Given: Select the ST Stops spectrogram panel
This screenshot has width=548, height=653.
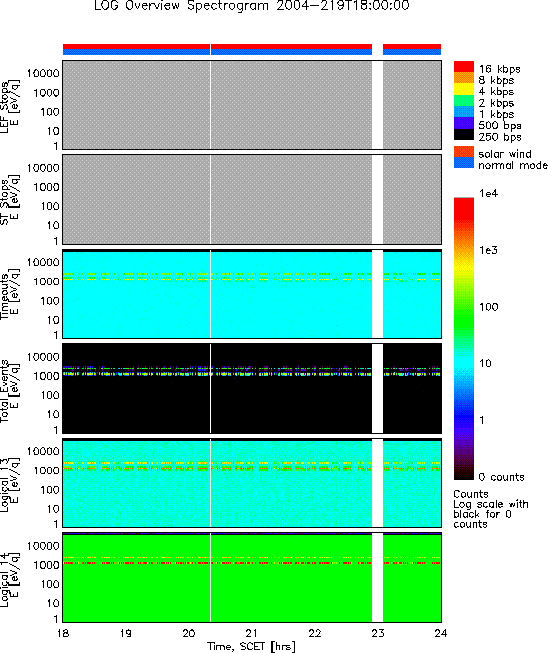Looking at the screenshot, I should tap(252, 199).
